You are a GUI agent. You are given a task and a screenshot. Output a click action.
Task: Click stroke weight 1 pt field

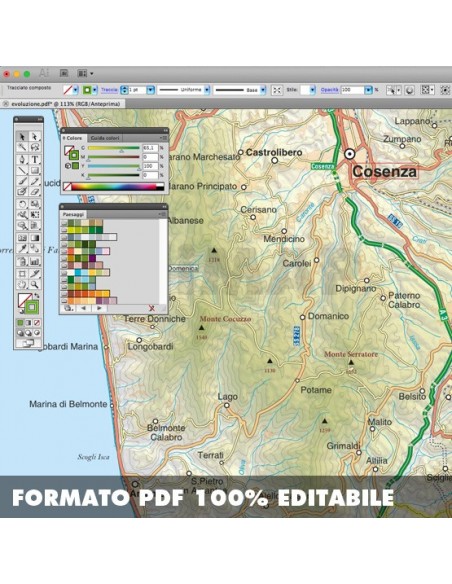[x=137, y=90]
